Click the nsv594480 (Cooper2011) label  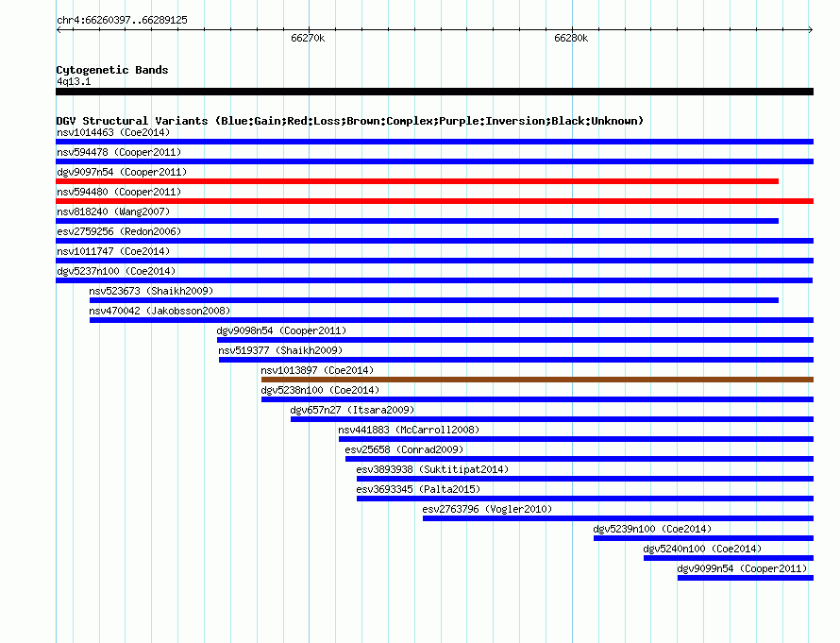119,192
